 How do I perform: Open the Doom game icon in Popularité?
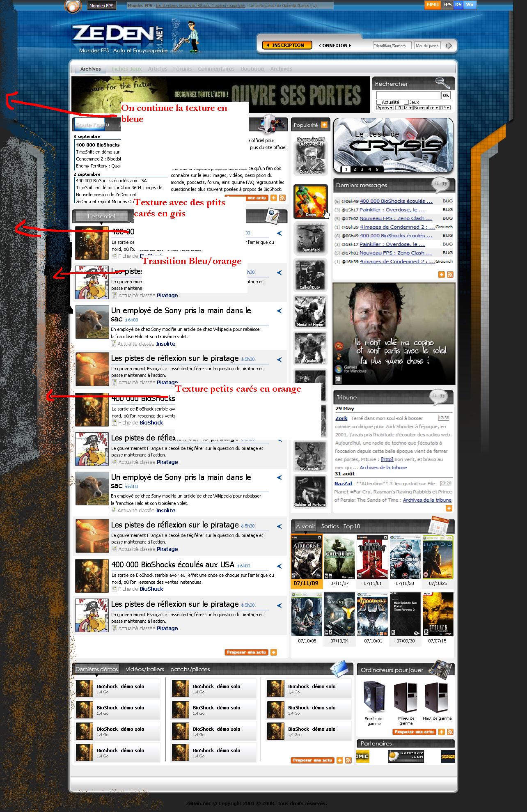310,202
